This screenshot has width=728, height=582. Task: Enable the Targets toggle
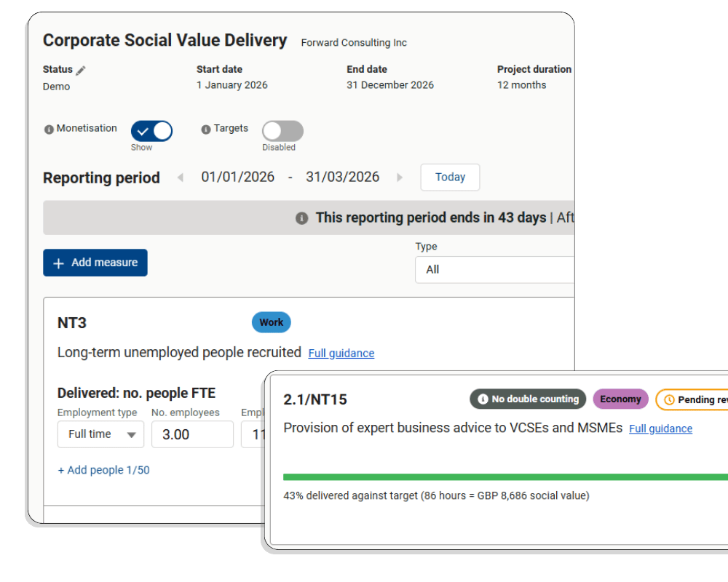pyautogui.click(x=282, y=131)
